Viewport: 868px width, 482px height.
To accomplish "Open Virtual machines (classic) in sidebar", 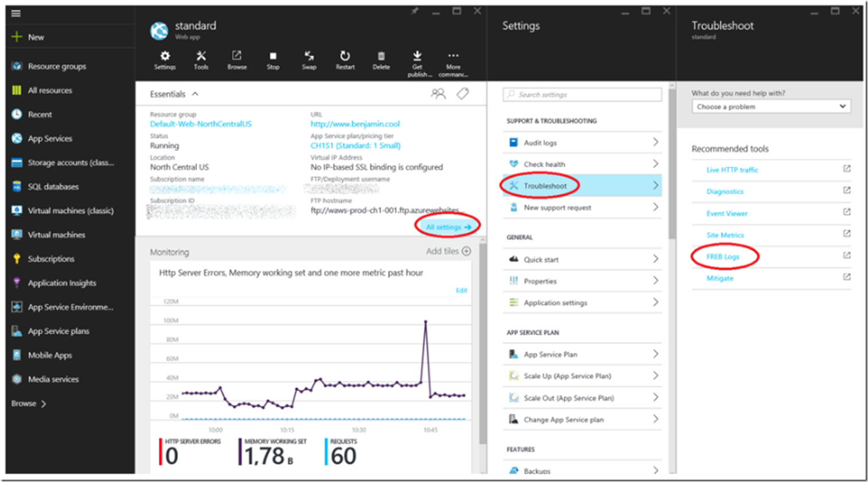I will 71,211.
